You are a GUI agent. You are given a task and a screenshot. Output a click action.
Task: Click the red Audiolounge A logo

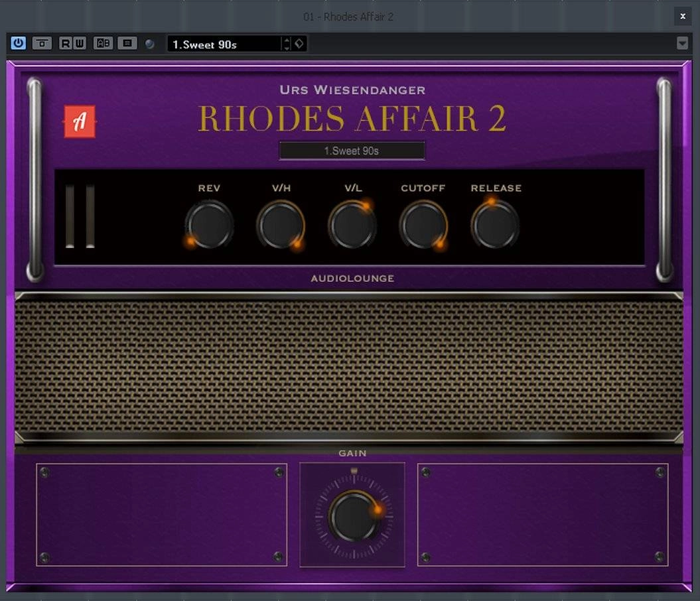point(80,121)
